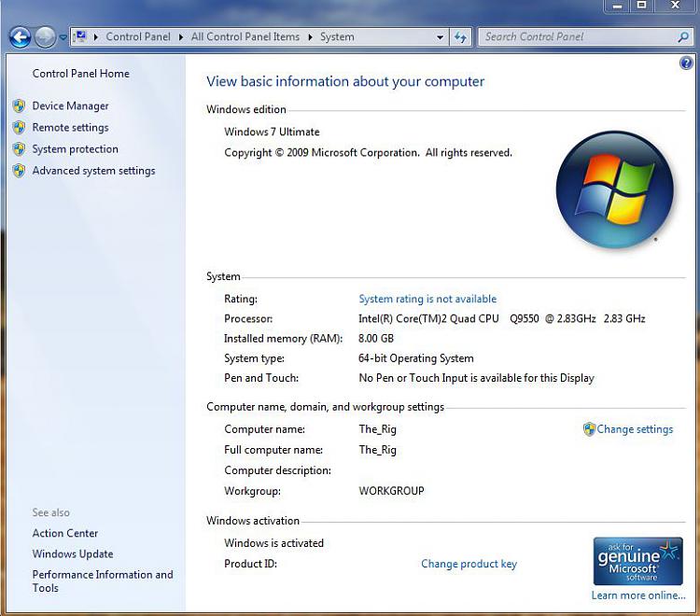
Task: Select the Windows 7 Ultimate text
Action: pyautogui.click(x=272, y=132)
